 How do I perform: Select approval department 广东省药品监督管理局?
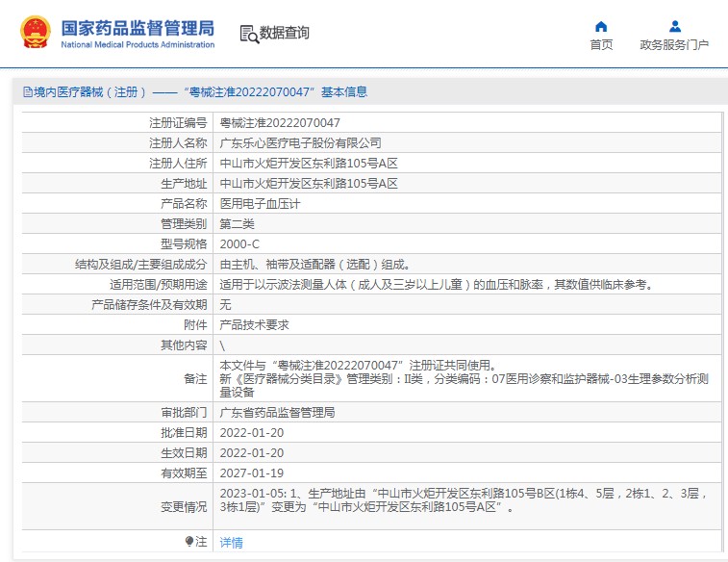coord(277,413)
